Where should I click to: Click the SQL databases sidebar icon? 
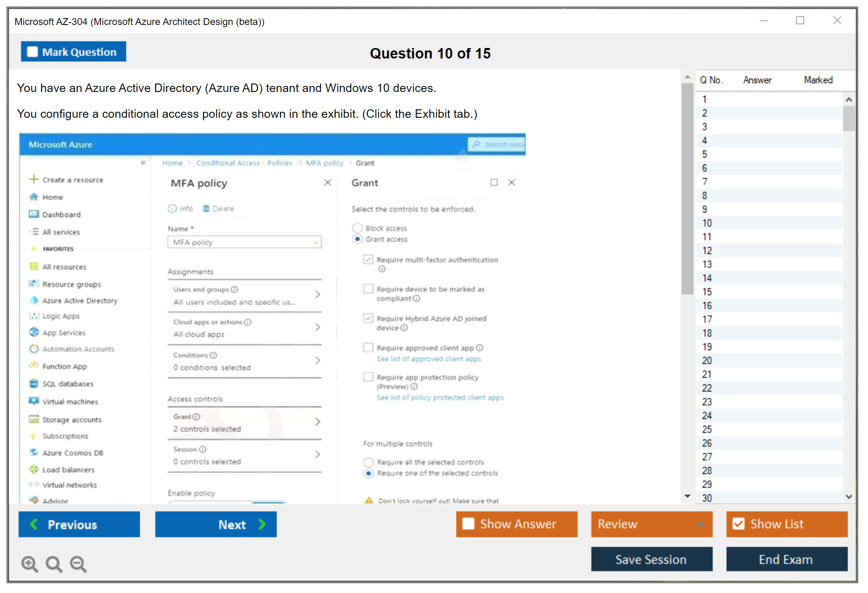click(x=34, y=384)
